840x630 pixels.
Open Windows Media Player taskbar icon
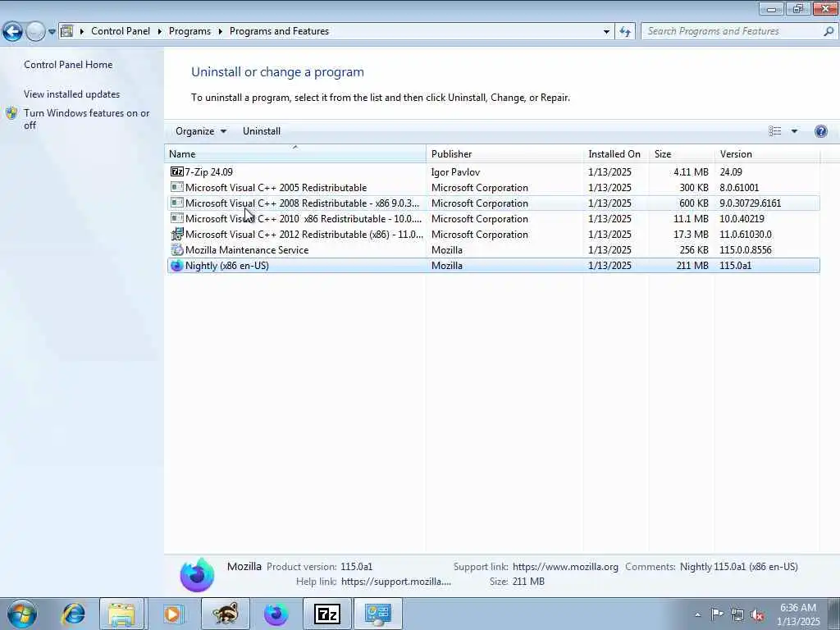(x=172, y=614)
